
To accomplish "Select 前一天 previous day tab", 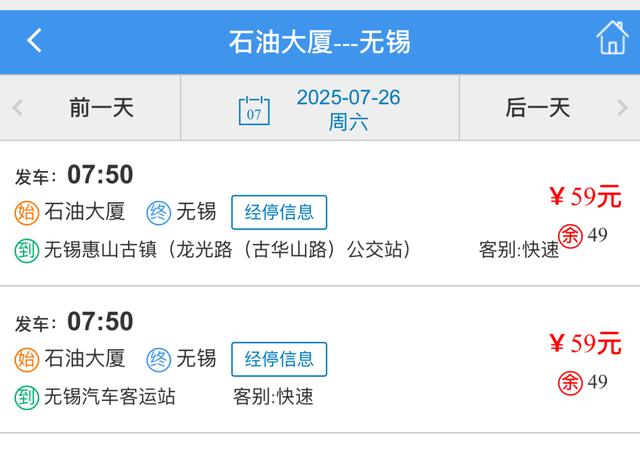I will coord(90,108).
